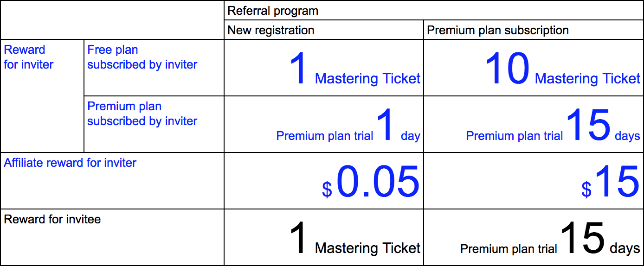Click the Reward for inviter row label

42,96
